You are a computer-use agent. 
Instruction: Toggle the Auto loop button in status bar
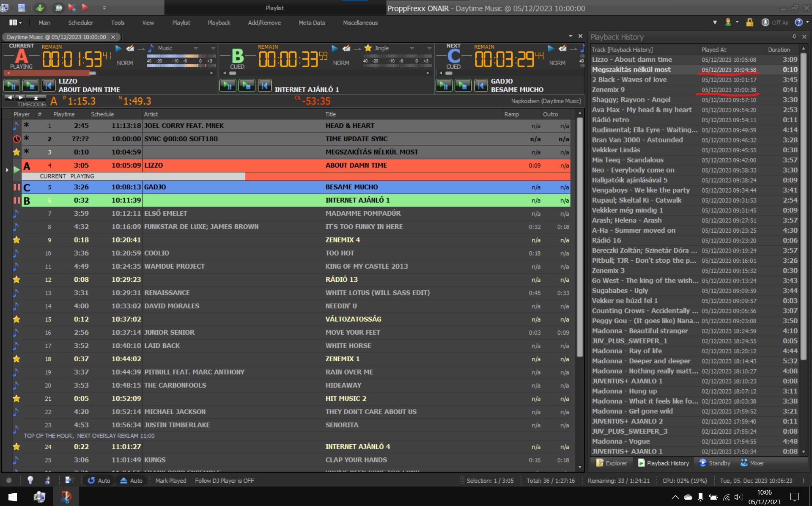pos(99,481)
